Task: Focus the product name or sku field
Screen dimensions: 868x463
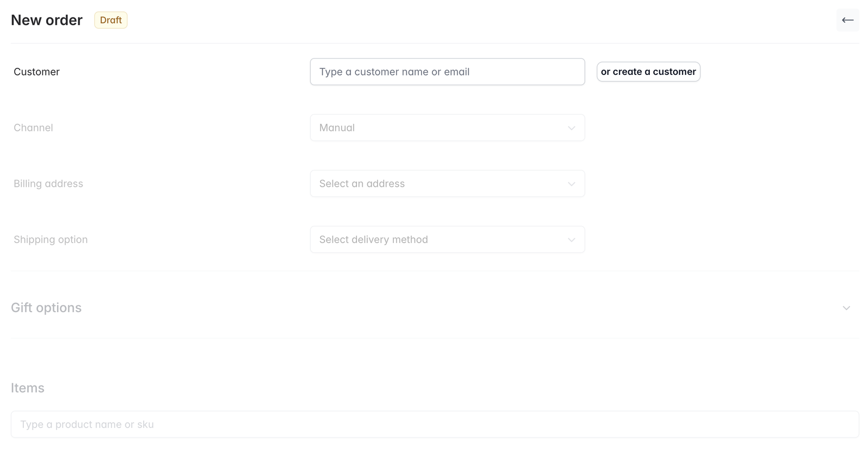Action: (x=435, y=424)
